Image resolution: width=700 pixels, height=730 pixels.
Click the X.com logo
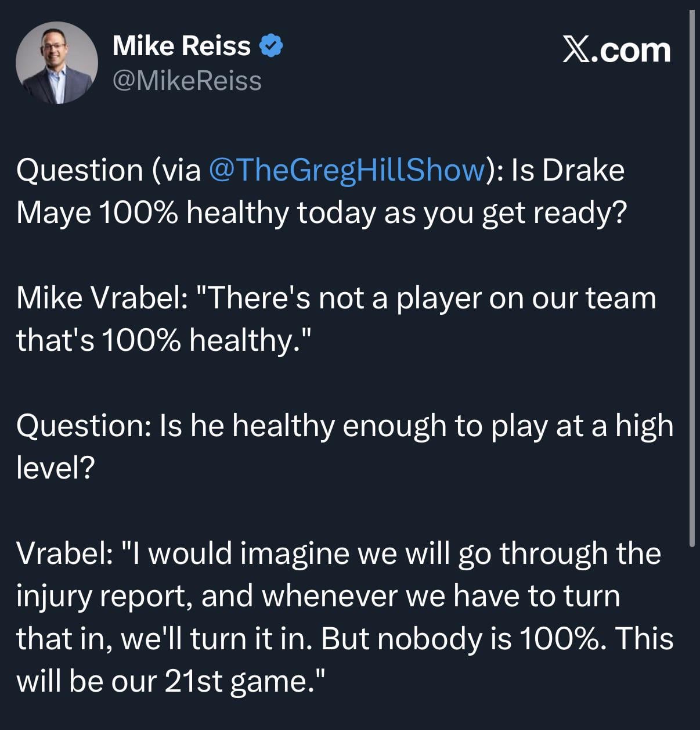coord(616,51)
